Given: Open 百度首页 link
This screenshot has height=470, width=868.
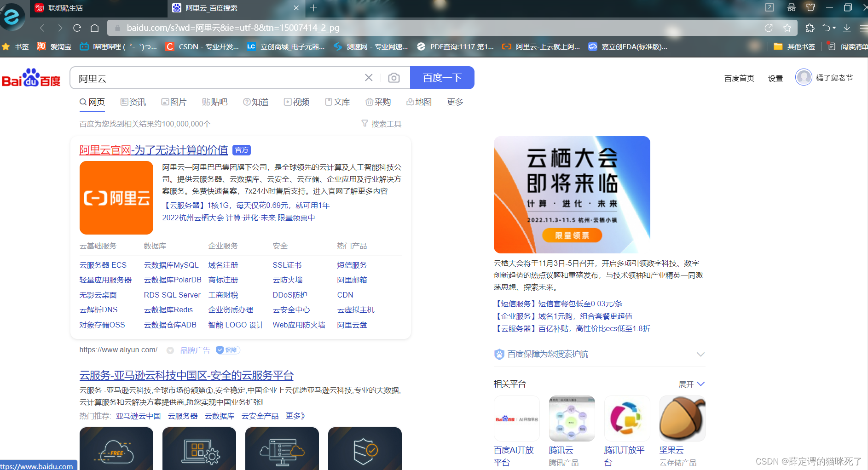Looking at the screenshot, I should click(739, 78).
